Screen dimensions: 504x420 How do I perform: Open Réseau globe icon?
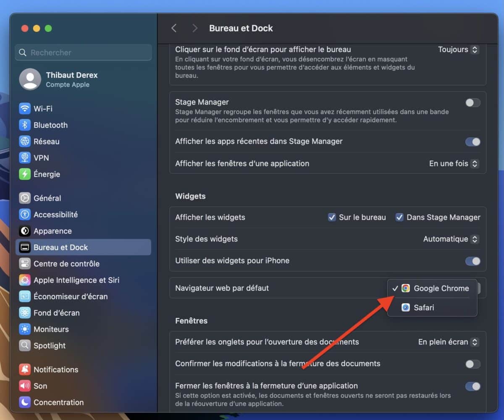(25, 141)
